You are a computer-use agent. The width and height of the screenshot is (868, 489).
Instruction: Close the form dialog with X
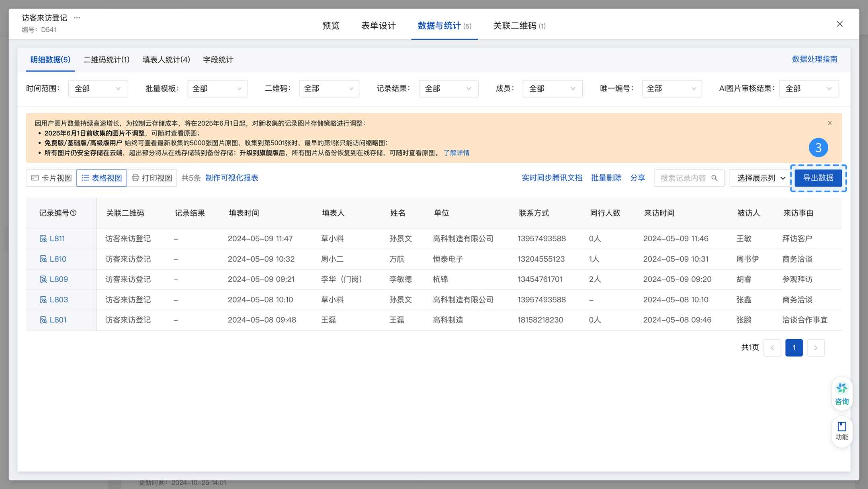[x=839, y=24]
